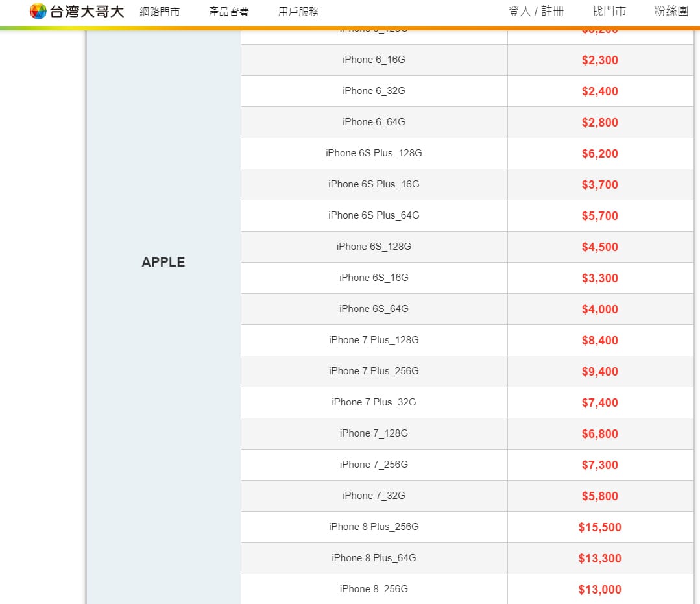Click the $3,700 price
This screenshot has width=700, height=604.
pos(599,185)
